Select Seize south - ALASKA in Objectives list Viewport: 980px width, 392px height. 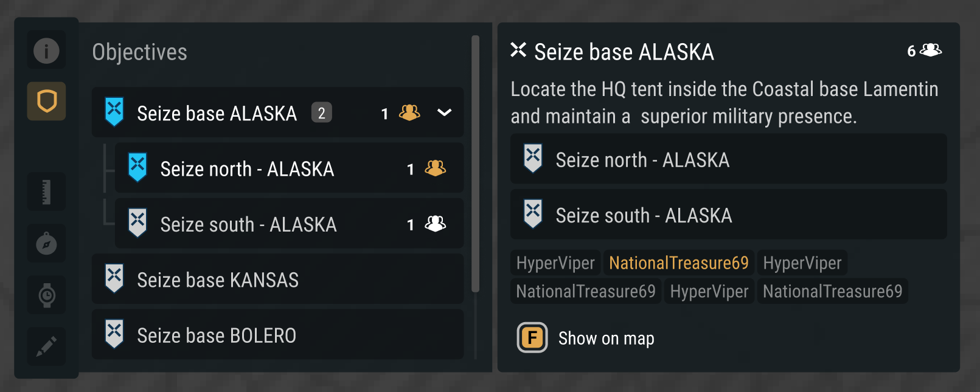248,224
